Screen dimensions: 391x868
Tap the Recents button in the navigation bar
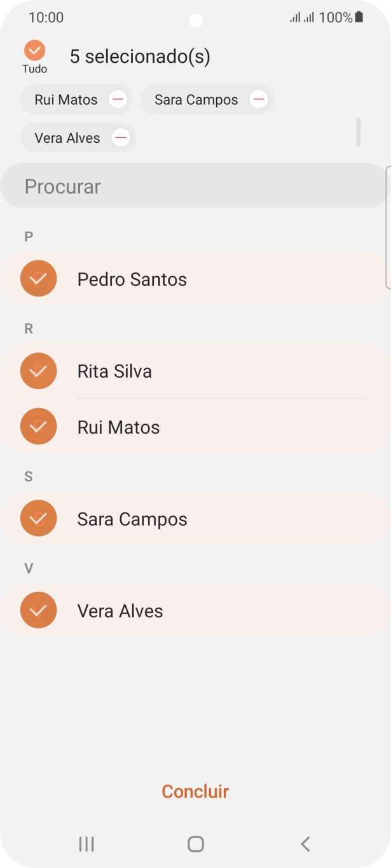coord(86,844)
